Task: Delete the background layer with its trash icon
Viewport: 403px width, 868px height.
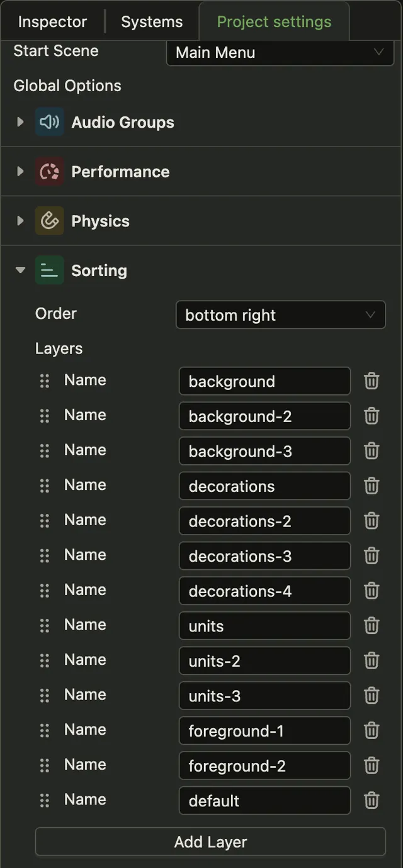Action: (x=372, y=381)
